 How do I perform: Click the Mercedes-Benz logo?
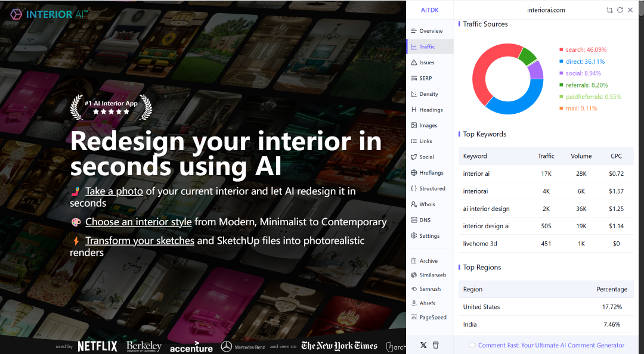tap(243, 347)
